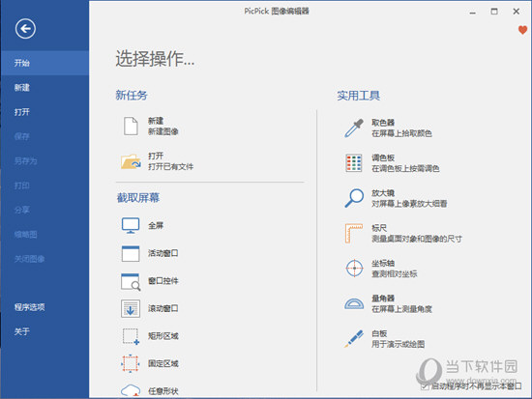Click the full screen monitor icon
Screen dimensions: 532x399
tap(131, 225)
